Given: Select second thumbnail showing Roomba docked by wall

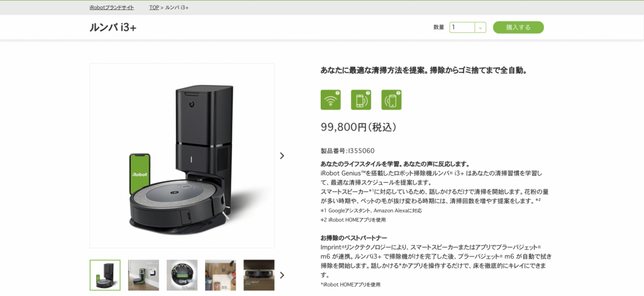Looking at the screenshot, I should click(x=144, y=275).
